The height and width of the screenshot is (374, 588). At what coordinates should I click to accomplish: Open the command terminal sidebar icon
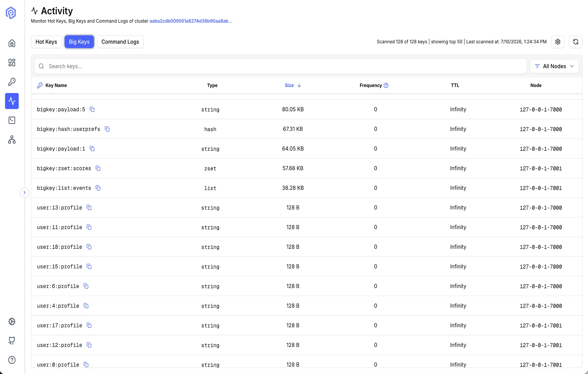(12, 120)
